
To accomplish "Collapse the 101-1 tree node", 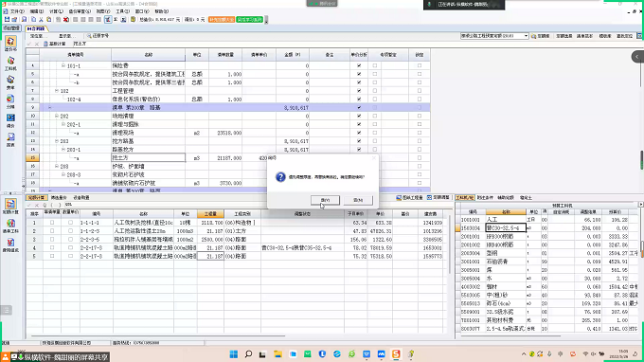I will pyautogui.click(x=63, y=65).
